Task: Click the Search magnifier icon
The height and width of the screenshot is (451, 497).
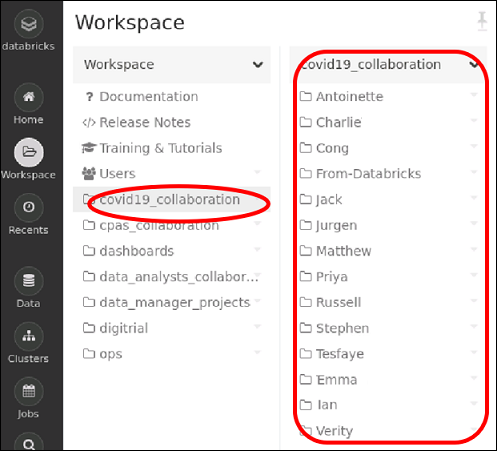Action: pyautogui.click(x=29, y=443)
